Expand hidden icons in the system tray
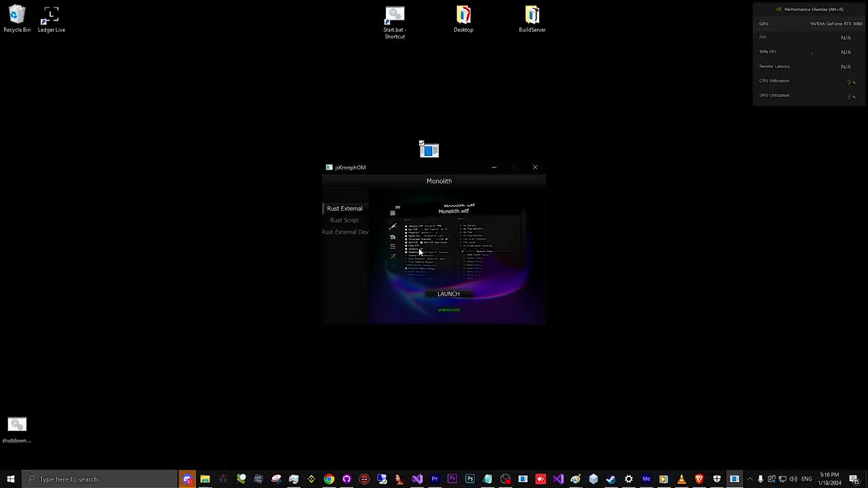 pos(750,479)
